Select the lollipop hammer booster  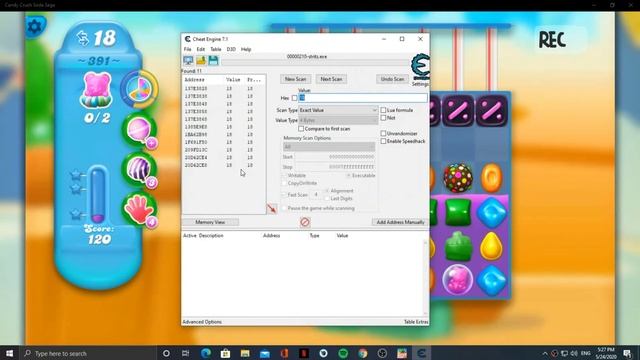(x=139, y=130)
